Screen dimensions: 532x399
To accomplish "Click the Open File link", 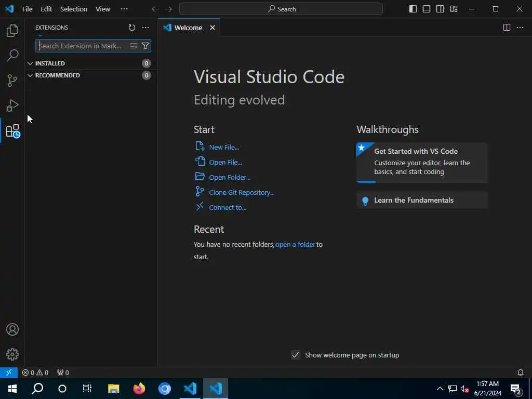I will click(x=225, y=162).
